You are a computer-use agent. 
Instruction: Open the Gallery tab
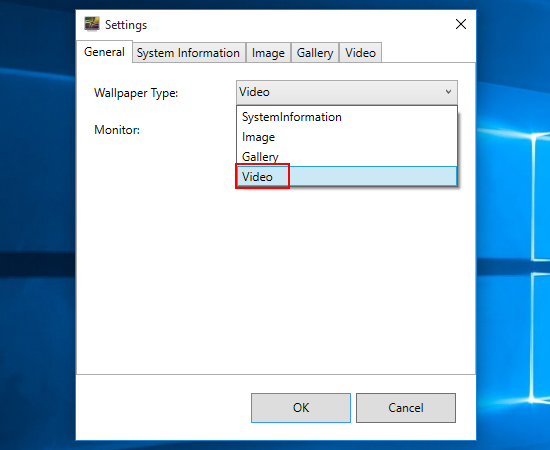point(315,53)
